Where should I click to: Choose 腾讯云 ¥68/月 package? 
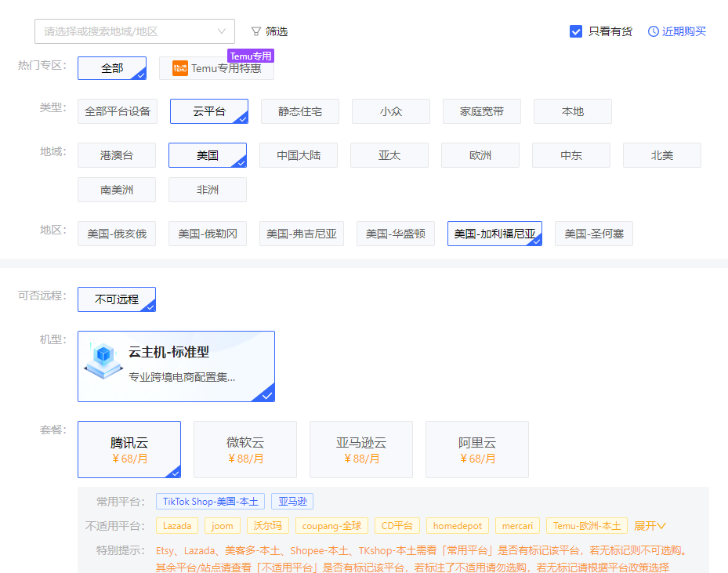(129, 449)
